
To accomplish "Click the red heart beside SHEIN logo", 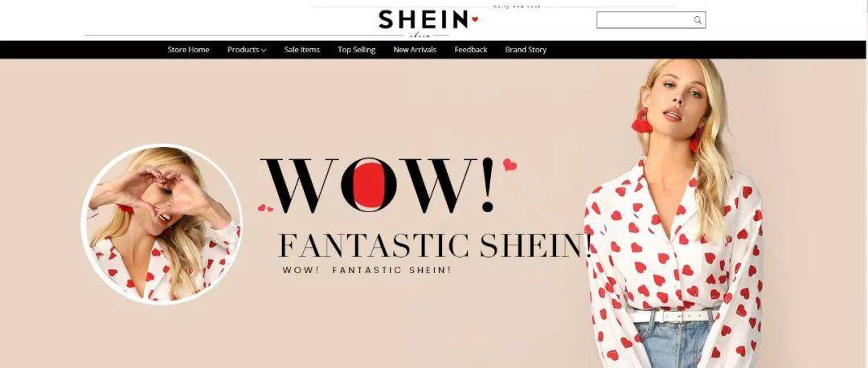I will [474, 19].
